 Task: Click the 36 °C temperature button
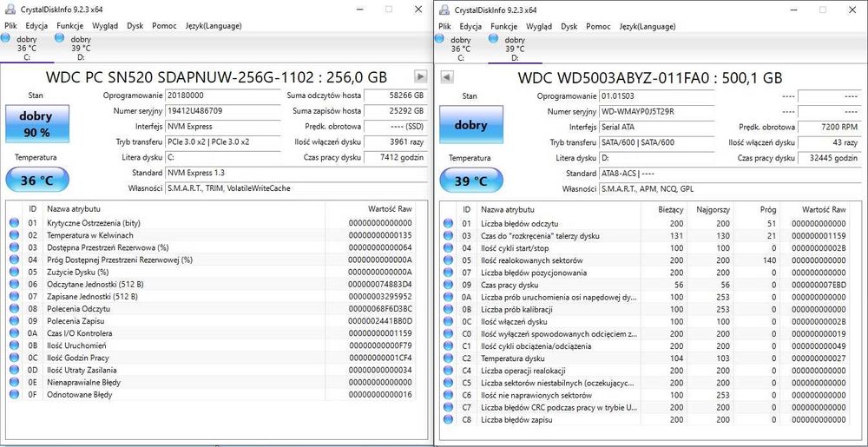(x=37, y=181)
